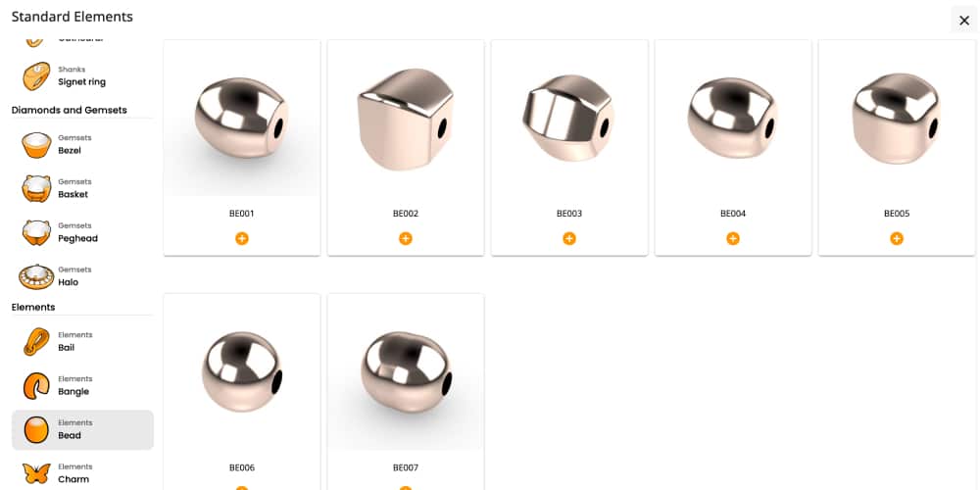Add bead BE003 with plus button
Image resolution: width=980 pixels, height=490 pixels.
[x=569, y=238]
